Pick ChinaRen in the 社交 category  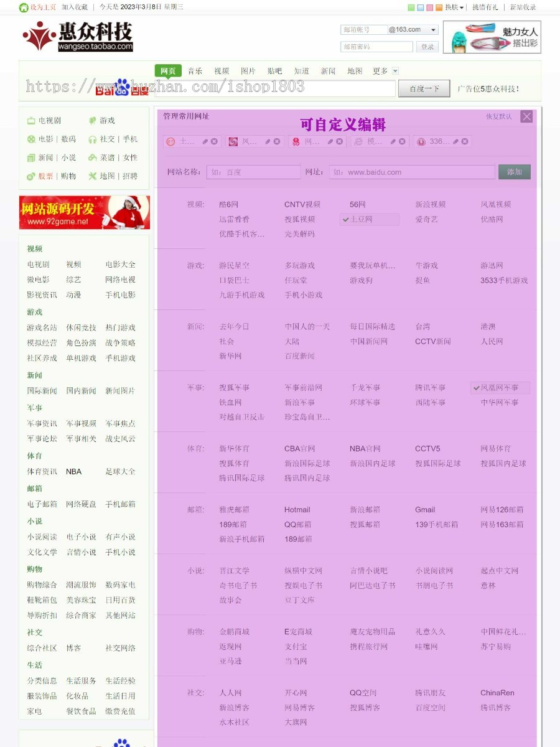point(497,692)
